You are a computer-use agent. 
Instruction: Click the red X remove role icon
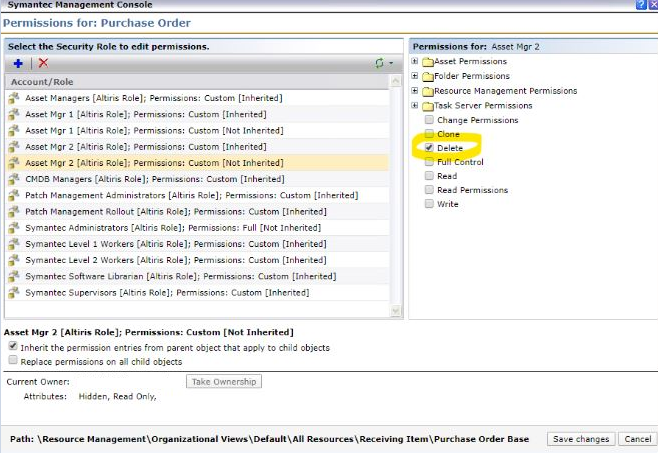tap(43, 63)
